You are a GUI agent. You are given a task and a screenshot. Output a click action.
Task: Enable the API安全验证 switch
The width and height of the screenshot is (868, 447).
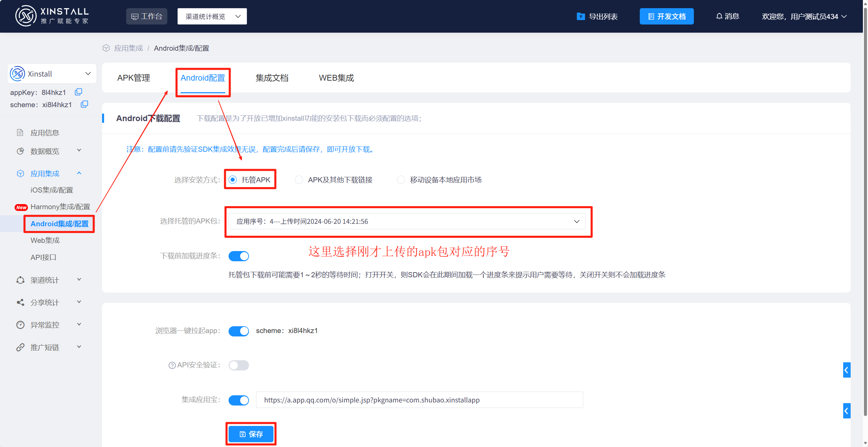click(x=239, y=365)
